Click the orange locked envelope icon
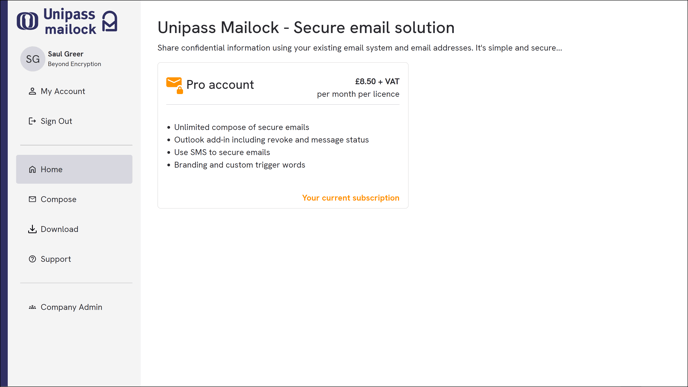The image size is (688, 387). point(174,85)
